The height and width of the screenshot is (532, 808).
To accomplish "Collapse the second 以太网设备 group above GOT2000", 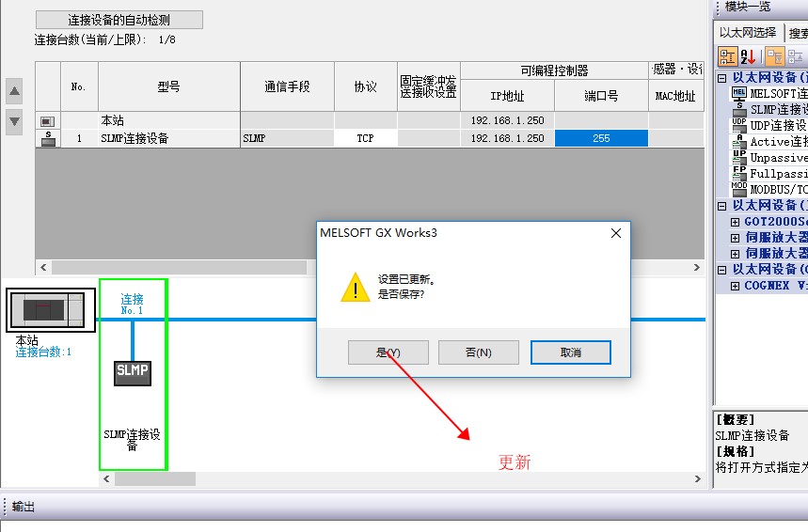I will [722, 206].
